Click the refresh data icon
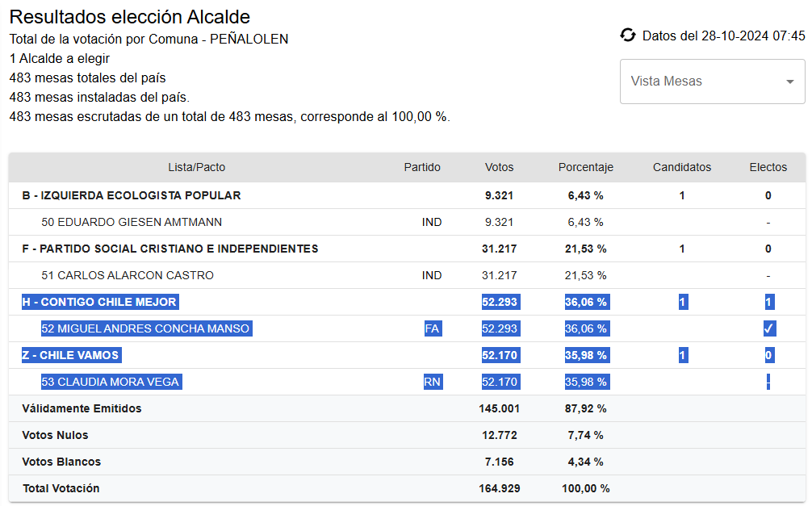 tap(628, 36)
